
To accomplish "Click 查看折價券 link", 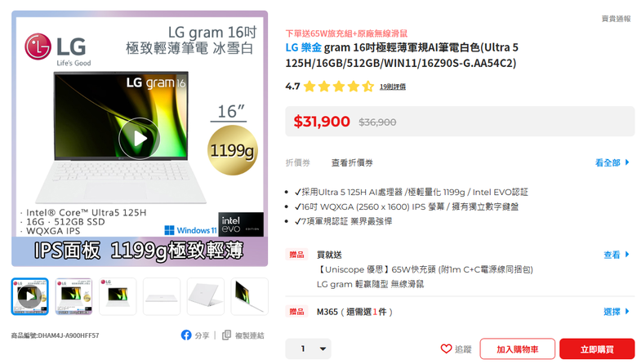I will [x=352, y=162].
